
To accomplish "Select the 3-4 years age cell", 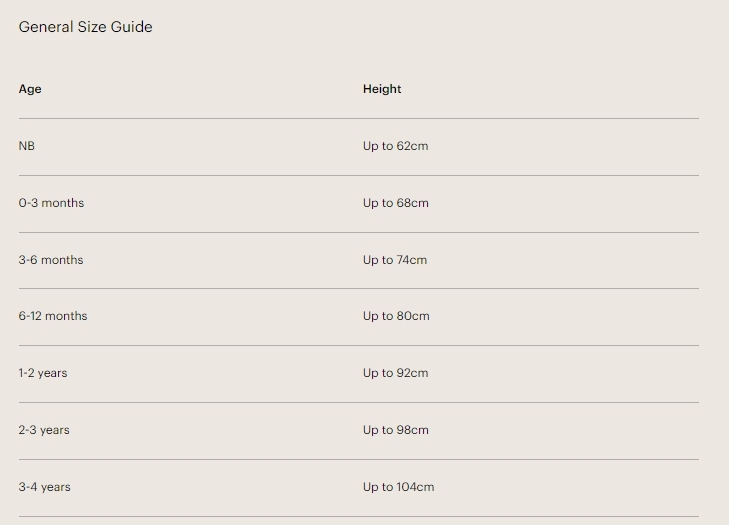I will click(44, 487).
